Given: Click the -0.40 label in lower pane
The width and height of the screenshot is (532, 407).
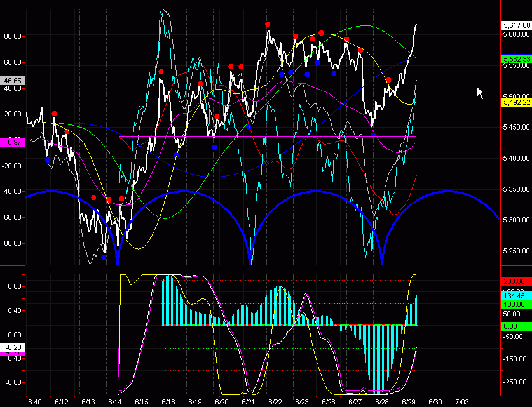Looking at the screenshot, I should point(13,359).
